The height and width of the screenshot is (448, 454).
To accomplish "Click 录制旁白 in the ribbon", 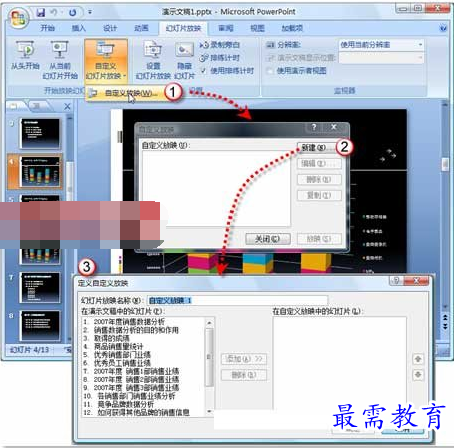I will click(x=219, y=45).
